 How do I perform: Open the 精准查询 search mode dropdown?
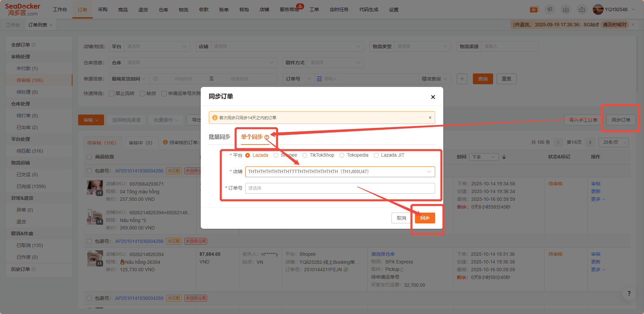click(434, 79)
